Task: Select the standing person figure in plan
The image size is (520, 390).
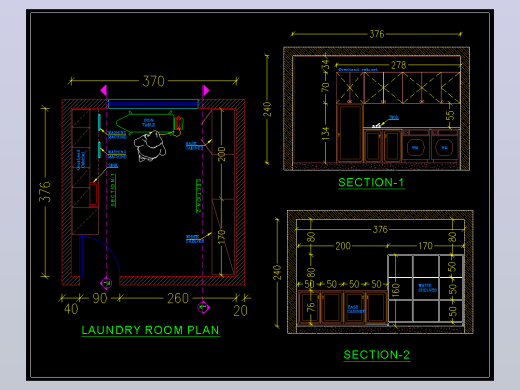Action: (150, 146)
